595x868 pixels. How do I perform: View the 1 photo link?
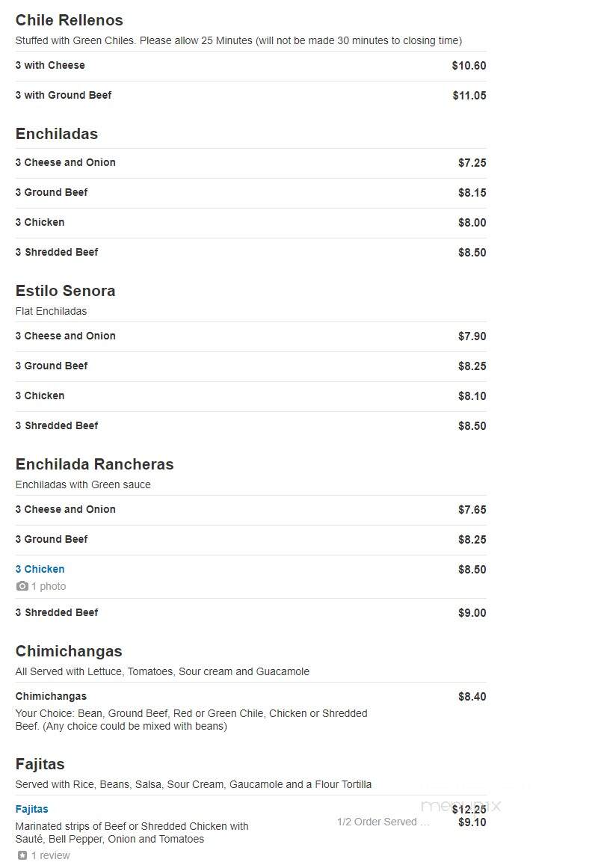48,586
